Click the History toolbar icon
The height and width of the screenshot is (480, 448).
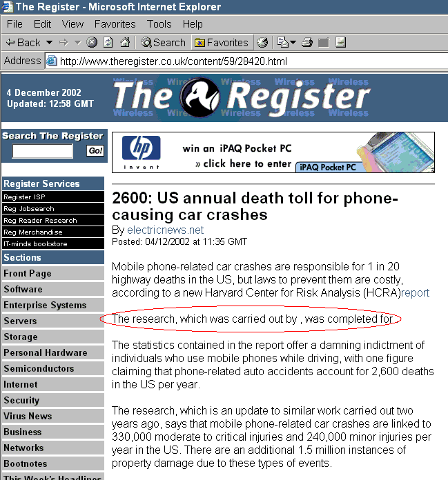(262, 42)
